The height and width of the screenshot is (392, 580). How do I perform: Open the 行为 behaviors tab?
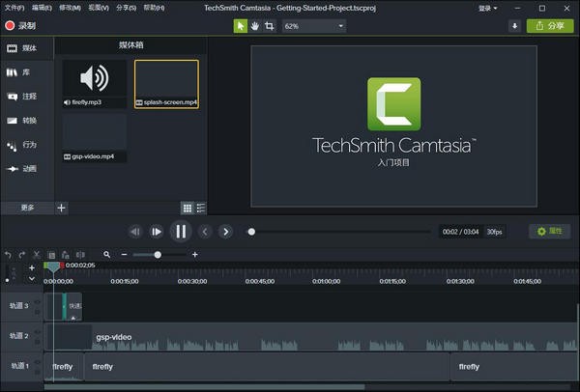(x=22, y=145)
